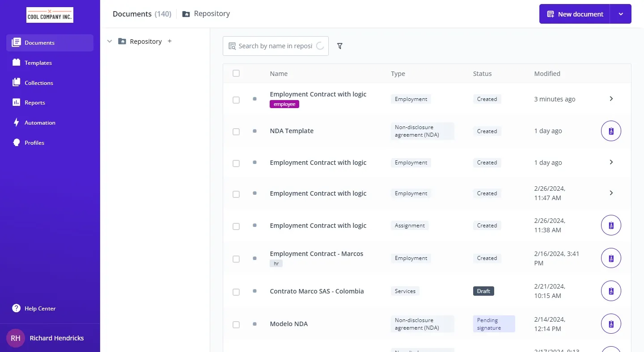Expand the first Employment Contract row arrow
The image size is (644, 352).
(611, 99)
